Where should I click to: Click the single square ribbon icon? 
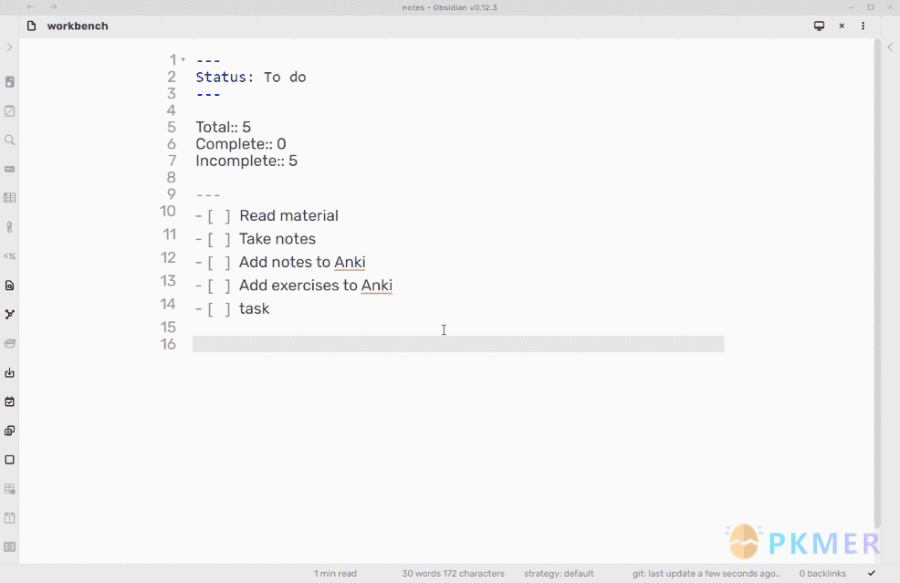point(10,460)
